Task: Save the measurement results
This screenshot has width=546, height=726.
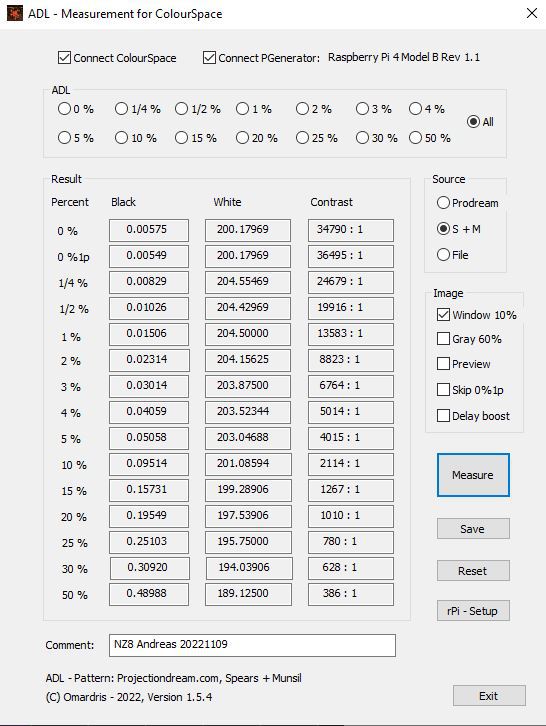Action: tap(473, 529)
